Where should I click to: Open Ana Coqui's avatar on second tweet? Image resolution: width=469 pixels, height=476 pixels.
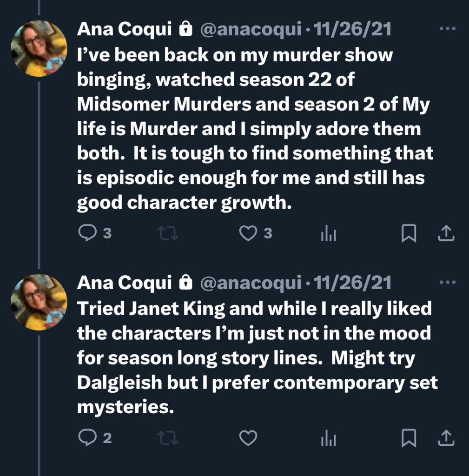click(x=39, y=302)
